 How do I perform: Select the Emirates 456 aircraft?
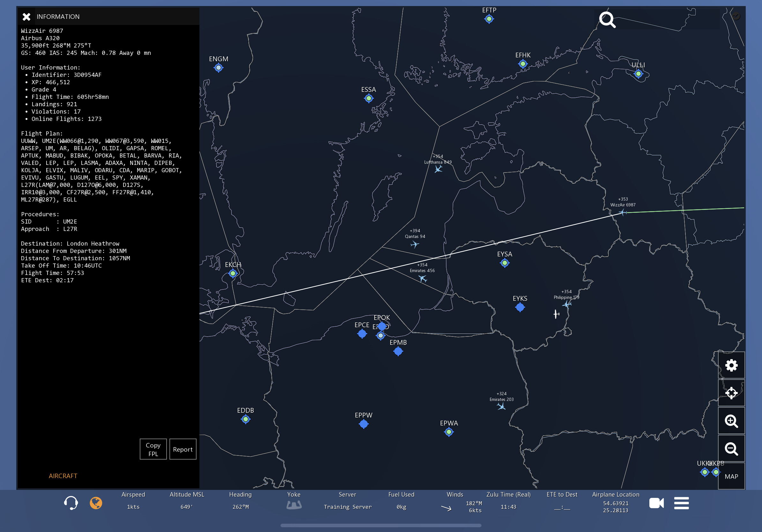(422, 278)
